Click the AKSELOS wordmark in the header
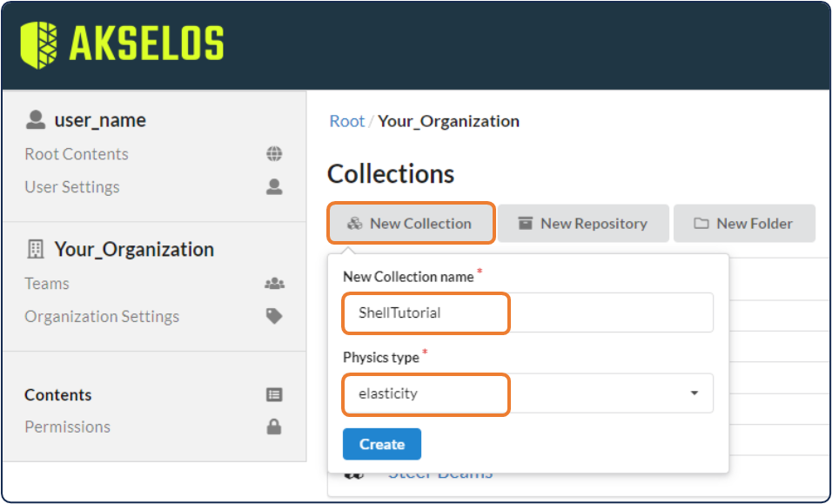 point(146,44)
